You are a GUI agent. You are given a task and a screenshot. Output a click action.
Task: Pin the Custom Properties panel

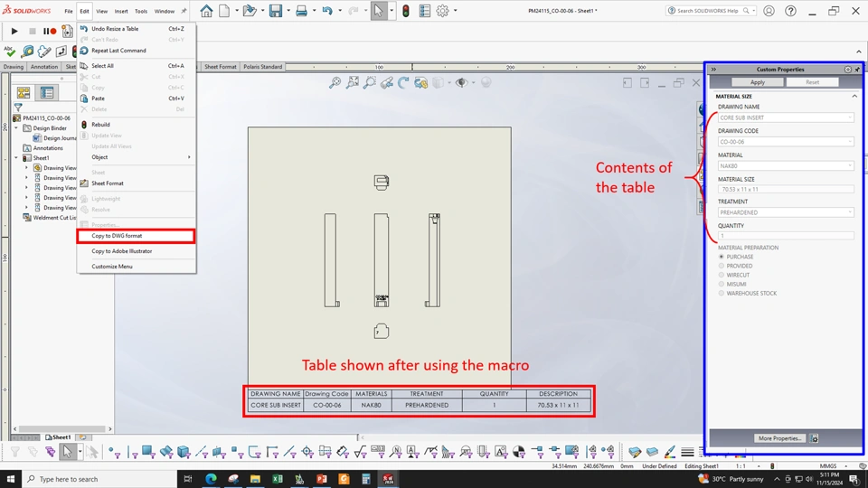[857, 70]
